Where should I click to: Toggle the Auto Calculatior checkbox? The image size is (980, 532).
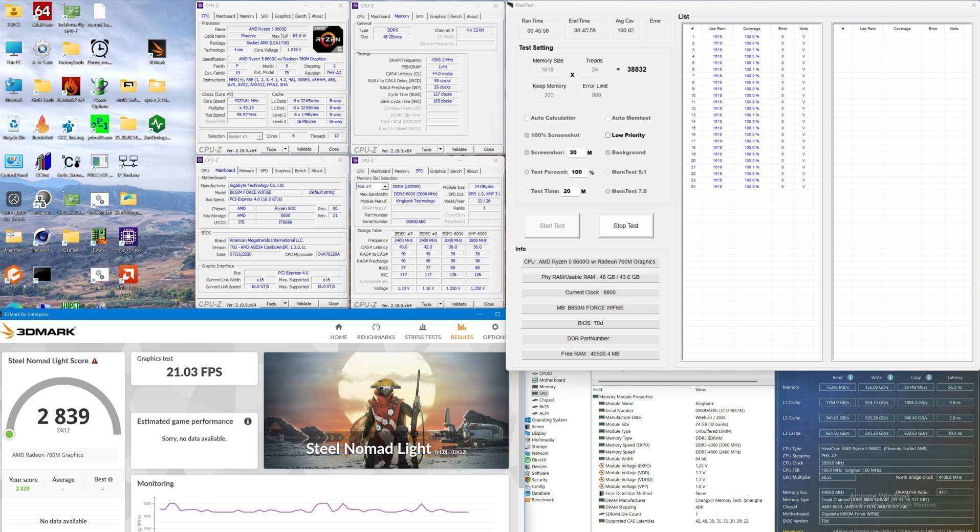pos(527,118)
